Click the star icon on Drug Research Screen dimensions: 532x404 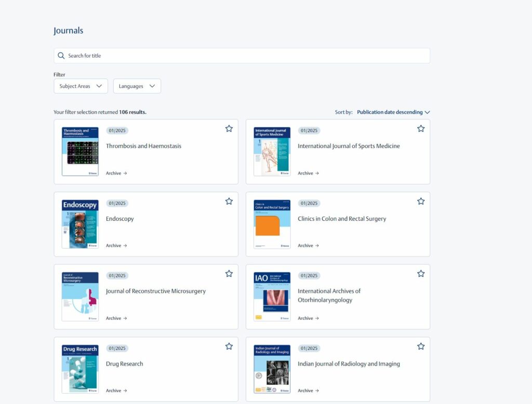(229, 346)
